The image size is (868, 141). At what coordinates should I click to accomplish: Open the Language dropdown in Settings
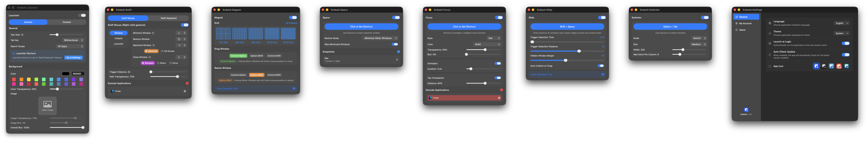click(841, 23)
